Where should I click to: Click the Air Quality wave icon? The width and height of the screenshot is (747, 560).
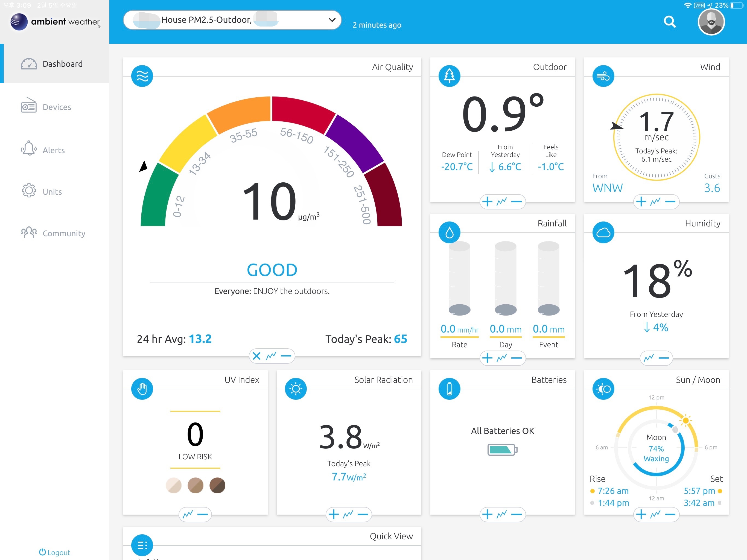pos(142,76)
